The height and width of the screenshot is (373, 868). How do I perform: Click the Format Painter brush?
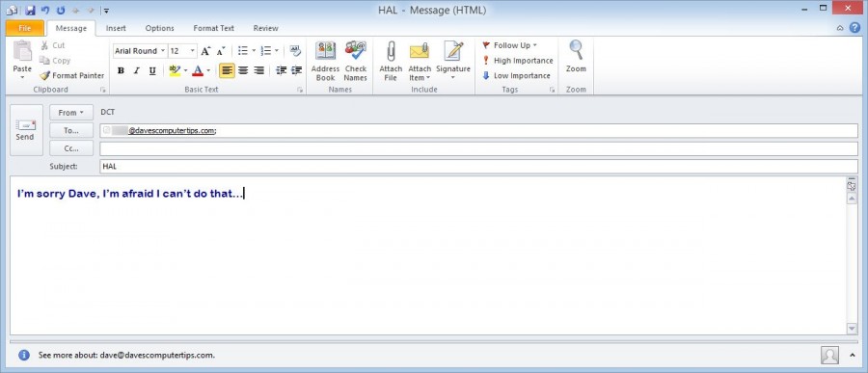tap(72, 76)
